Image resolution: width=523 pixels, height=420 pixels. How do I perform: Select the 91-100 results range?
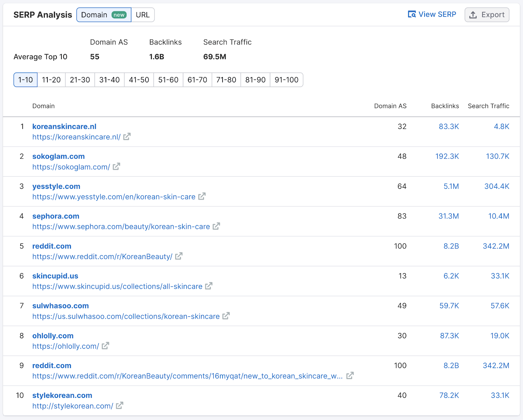tap(287, 80)
